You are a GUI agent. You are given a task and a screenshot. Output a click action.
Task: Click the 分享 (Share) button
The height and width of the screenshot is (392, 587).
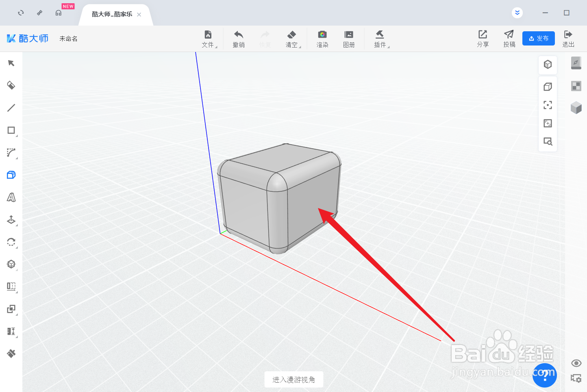tap(483, 39)
